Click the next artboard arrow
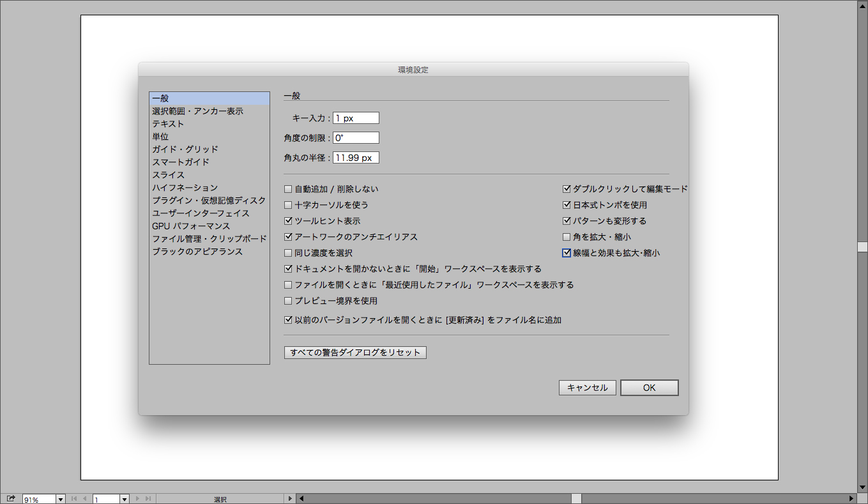Viewport: 868px width, 504px height. point(138,499)
